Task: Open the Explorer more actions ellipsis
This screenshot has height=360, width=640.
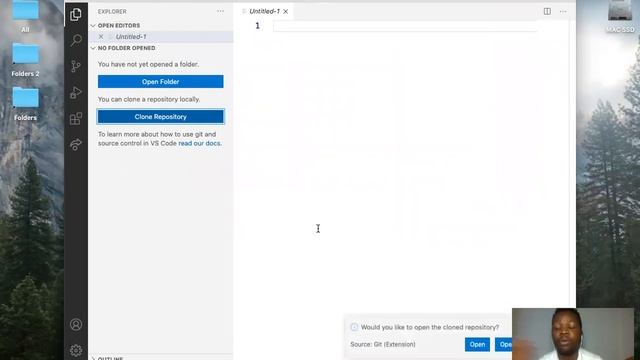Action: pos(220,11)
